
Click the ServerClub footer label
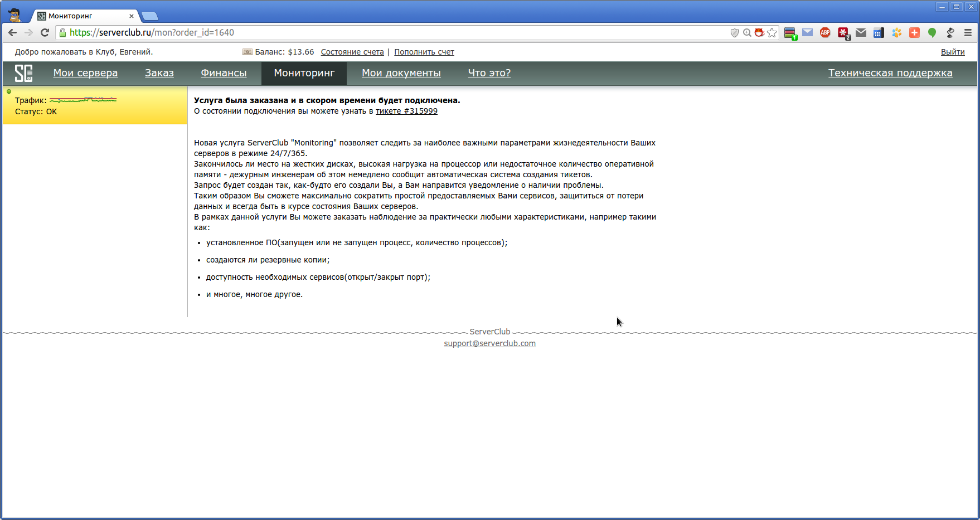pyautogui.click(x=490, y=332)
